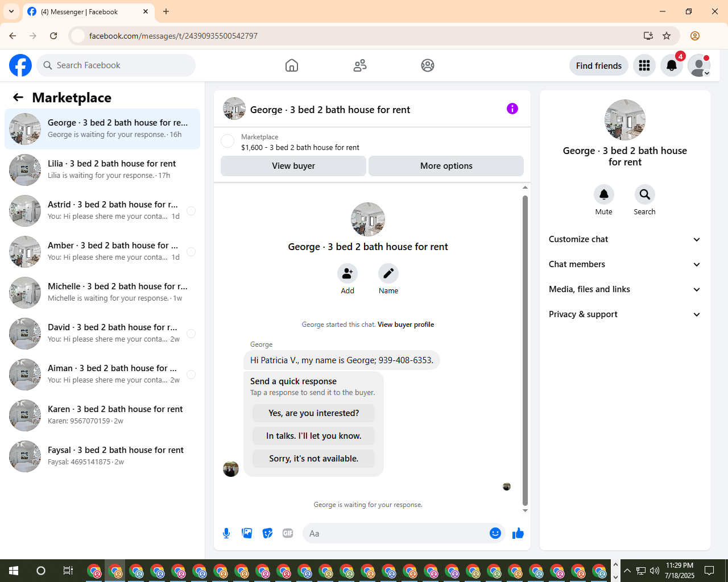Edit chat Name with pencil icon
Image resolution: width=728 pixels, height=582 pixels.
pos(388,273)
